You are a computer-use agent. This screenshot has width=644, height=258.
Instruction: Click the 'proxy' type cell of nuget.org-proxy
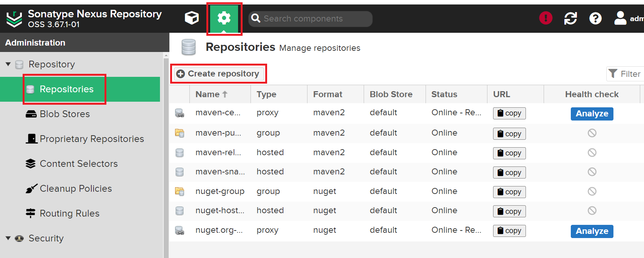[x=267, y=230]
